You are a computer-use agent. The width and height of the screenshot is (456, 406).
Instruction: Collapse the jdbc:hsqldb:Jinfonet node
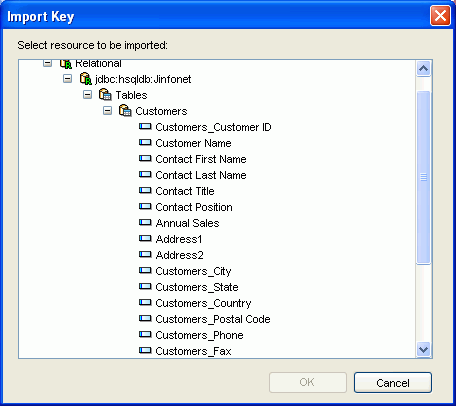tap(67, 79)
